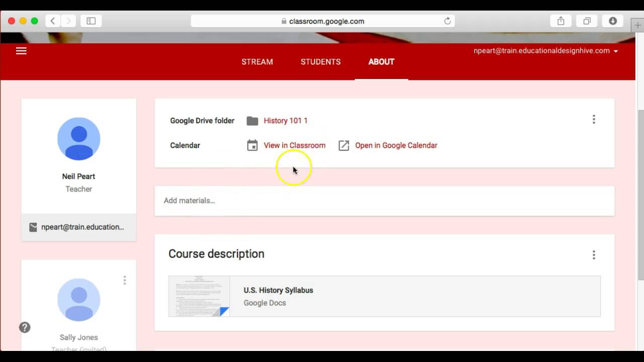Click the Sally Jones name text
644x362 pixels.
[78, 337]
